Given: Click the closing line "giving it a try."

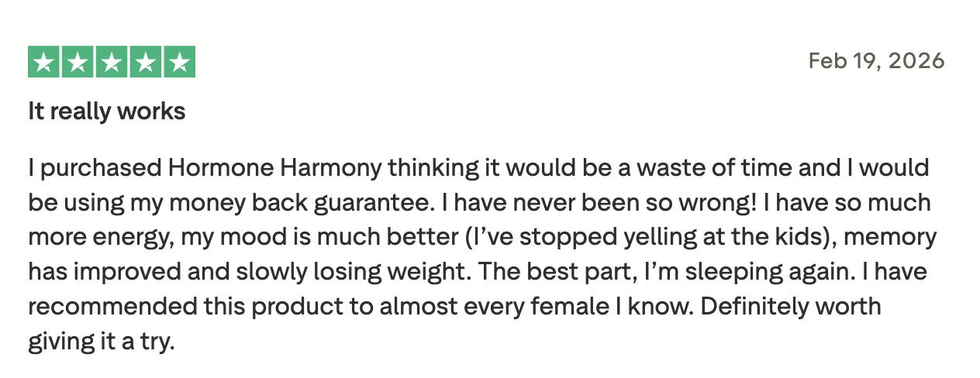Looking at the screenshot, I should [102, 341].
